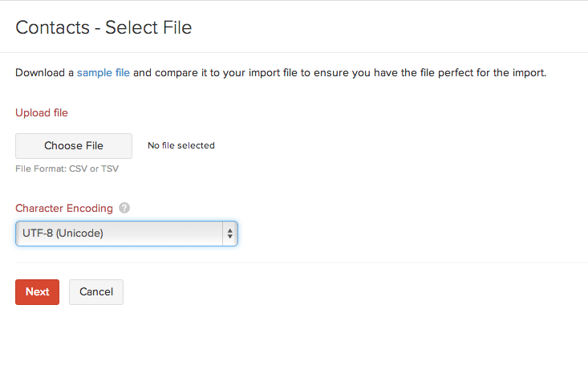The width and height of the screenshot is (588, 370).
Task: Select the "Upload file" label
Action: [42, 113]
